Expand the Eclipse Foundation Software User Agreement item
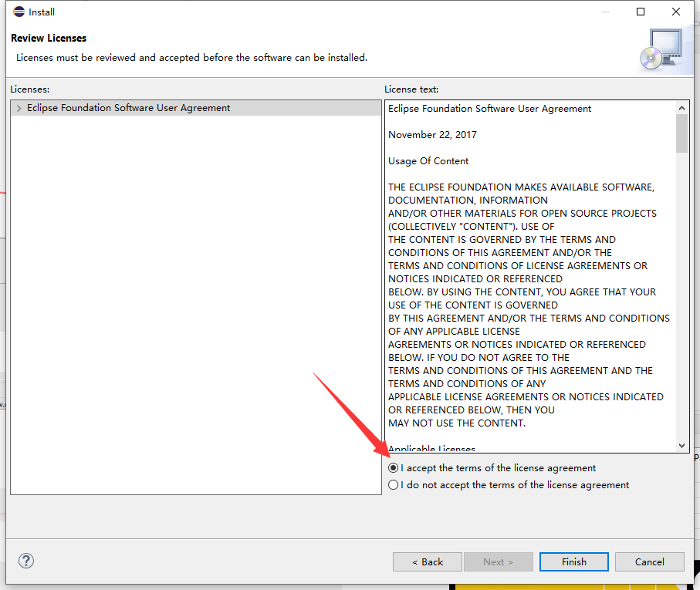This screenshot has height=590, width=700. [x=19, y=108]
